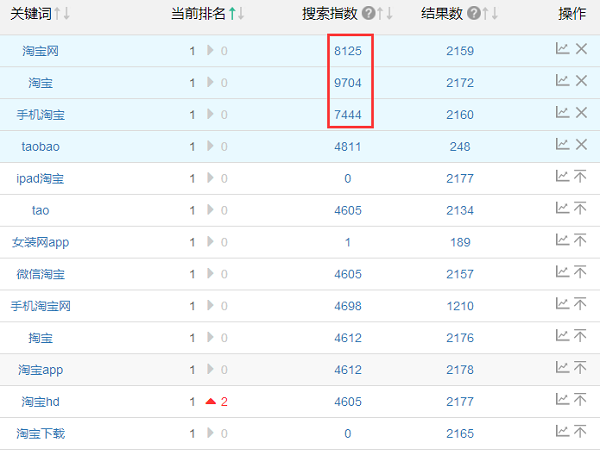Open the 手机淘宝网 keyword link
The height and width of the screenshot is (455, 600).
40,306
